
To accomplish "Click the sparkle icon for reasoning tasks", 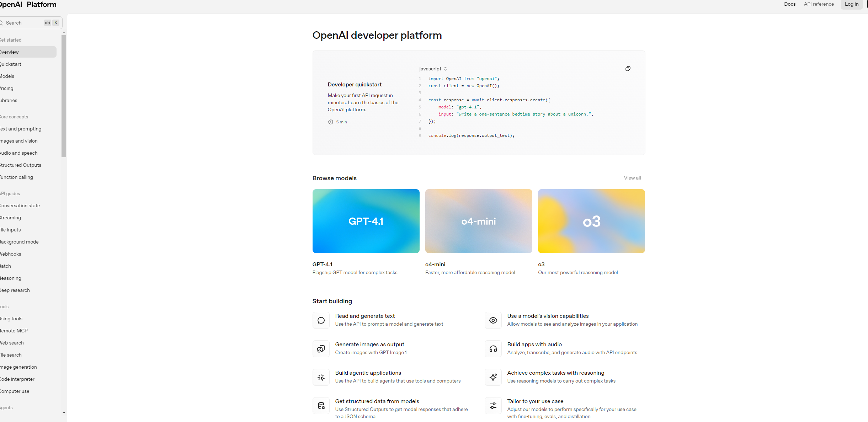I will coord(493,377).
